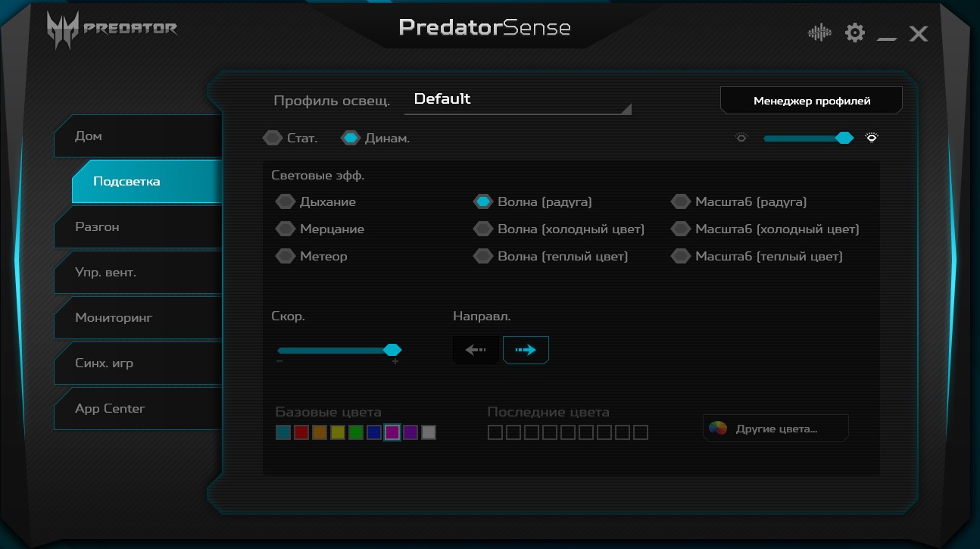Viewport: 980px width, 549px height.
Task: Open the settings gear icon
Action: [855, 33]
